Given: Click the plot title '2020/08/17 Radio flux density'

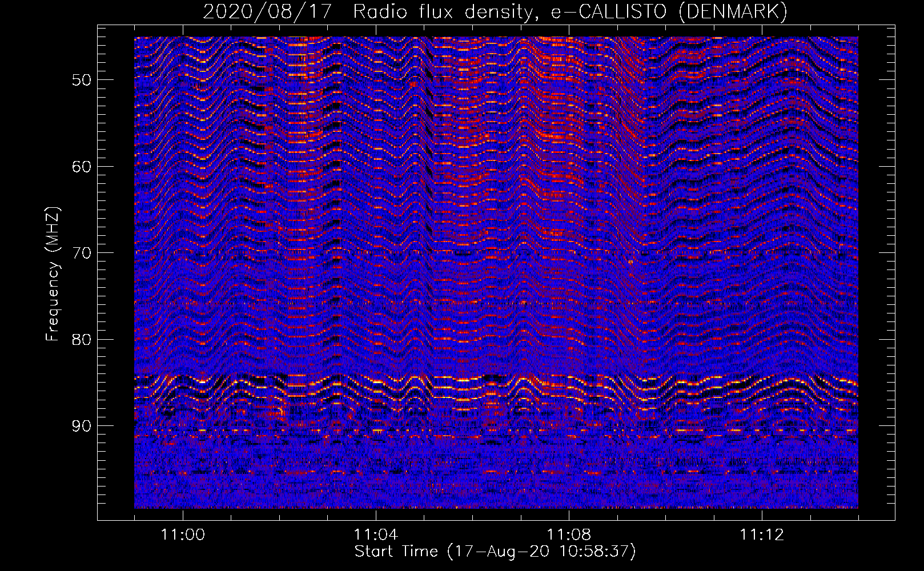Looking at the screenshot, I should coord(495,11).
